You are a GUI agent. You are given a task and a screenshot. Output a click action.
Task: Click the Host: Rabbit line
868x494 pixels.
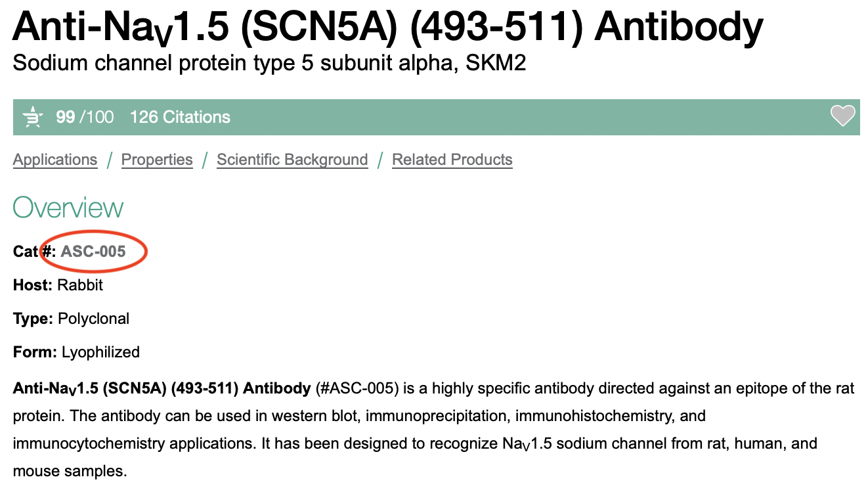[58, 285]
